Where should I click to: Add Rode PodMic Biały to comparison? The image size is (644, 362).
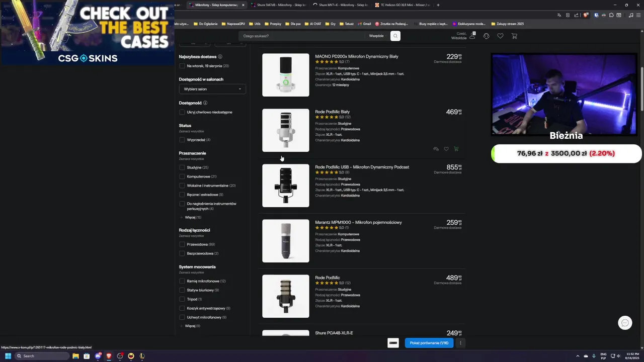(x=436, y=149)
